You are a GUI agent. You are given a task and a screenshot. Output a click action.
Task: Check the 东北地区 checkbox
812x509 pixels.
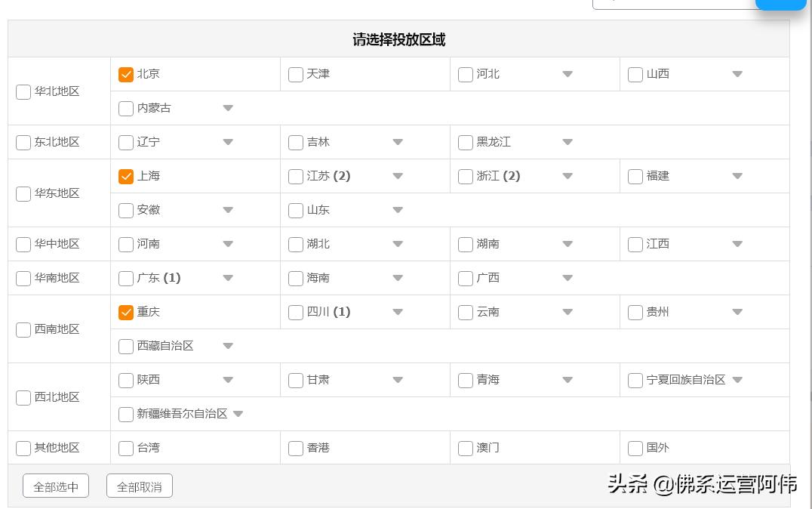point(23,142)
